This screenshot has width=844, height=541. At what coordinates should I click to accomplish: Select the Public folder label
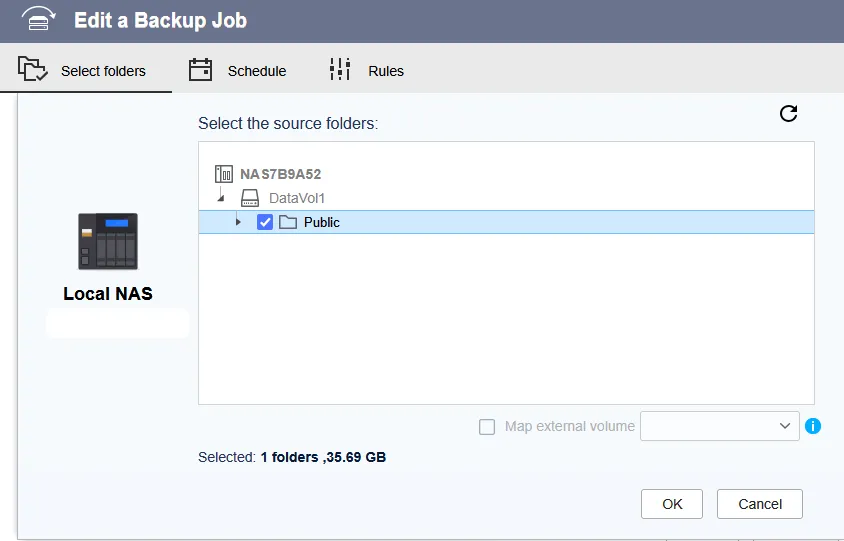click(322, 222)
